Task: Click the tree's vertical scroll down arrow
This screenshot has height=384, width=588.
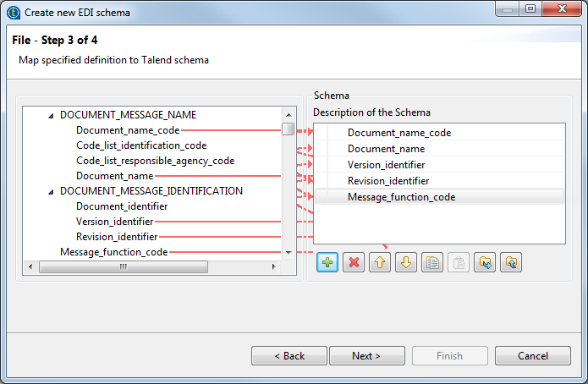Action: click(289, 253)
